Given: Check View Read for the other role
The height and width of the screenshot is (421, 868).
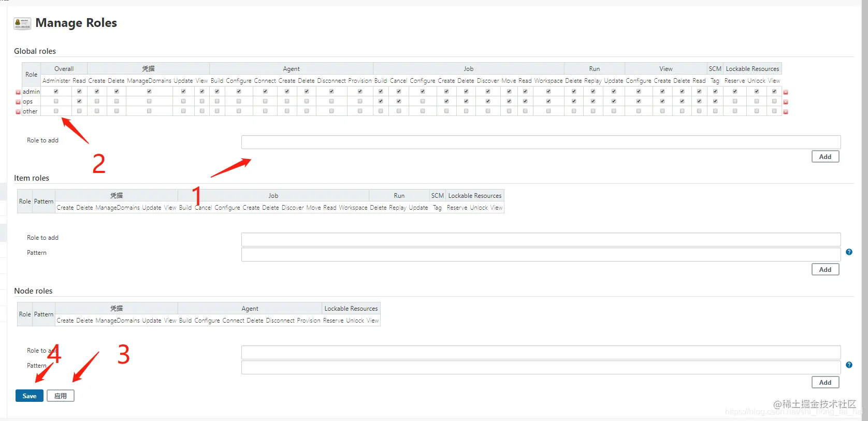Looking at the screenshot, I should pos(699,111).
